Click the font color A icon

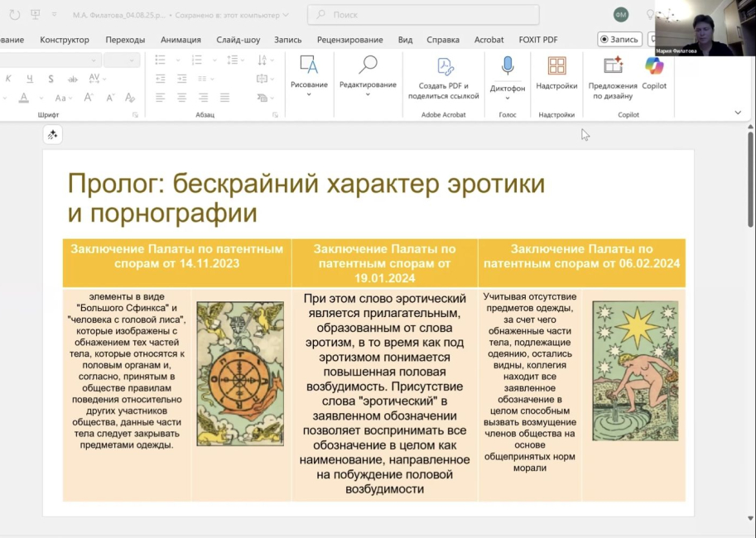(x=24, y=98)
